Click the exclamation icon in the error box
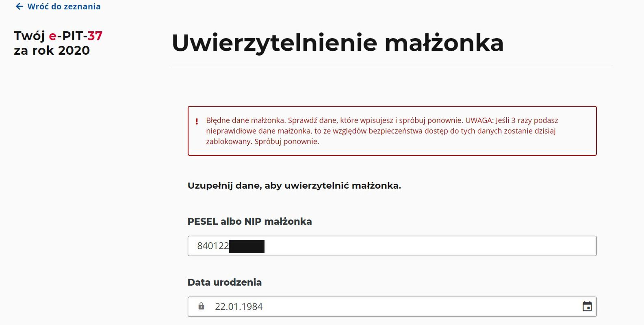Image resolution: width=644 pixels, height=325 pixels. click(197, 121)
